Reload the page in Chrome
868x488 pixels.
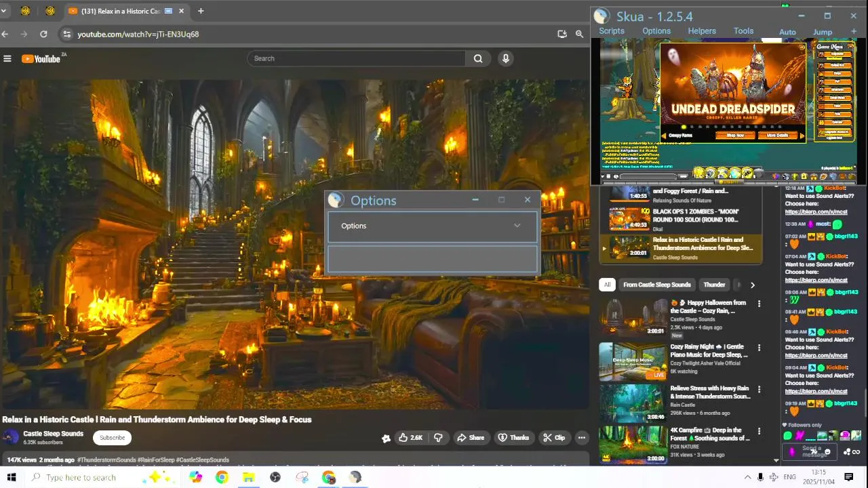pyautogui.click(x=44, y=34)
